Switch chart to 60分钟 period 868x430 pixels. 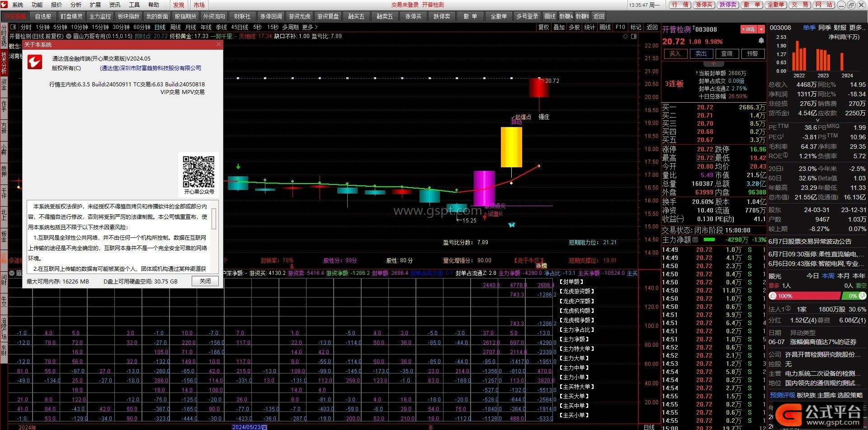(142, 27)
